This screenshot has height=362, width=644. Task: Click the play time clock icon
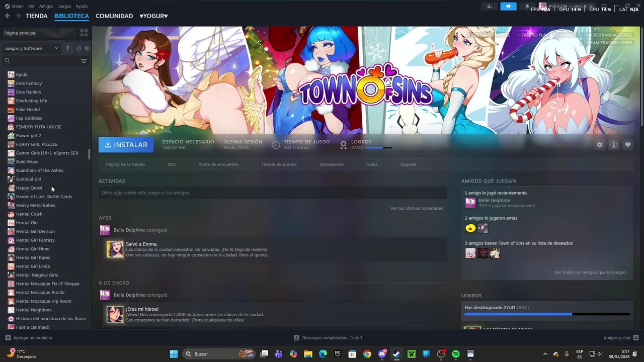[276, 145]
